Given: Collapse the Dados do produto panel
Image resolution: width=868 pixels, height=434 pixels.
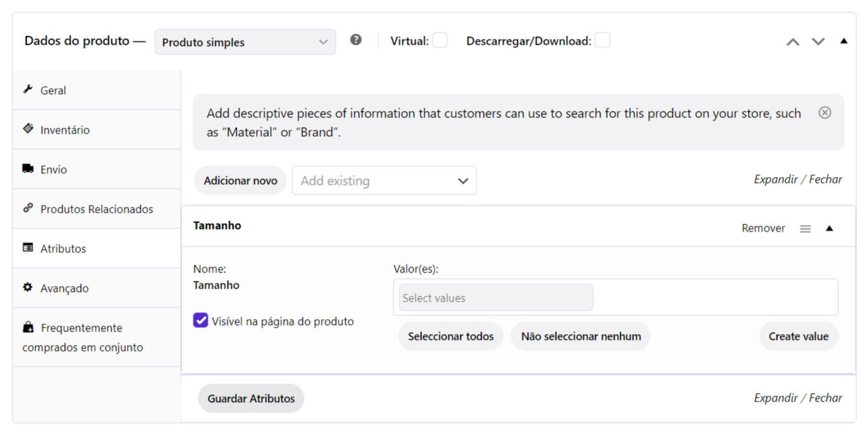Looking at the screenshot, I should point(843,41).
